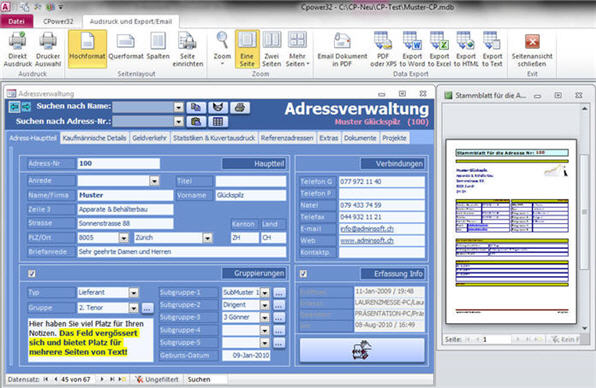
Task: Open the Typ Lieferant dropdown
Action: [x=133, y=293]
